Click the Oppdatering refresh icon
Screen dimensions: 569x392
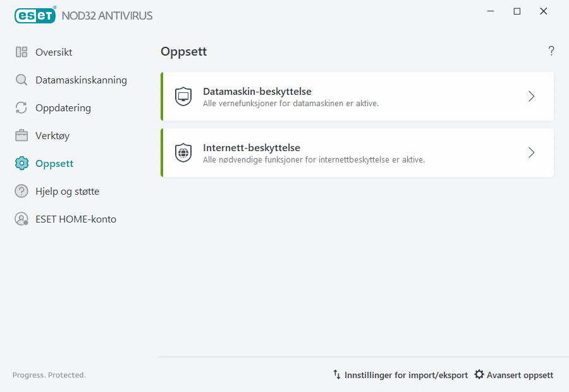click(21, 107)
